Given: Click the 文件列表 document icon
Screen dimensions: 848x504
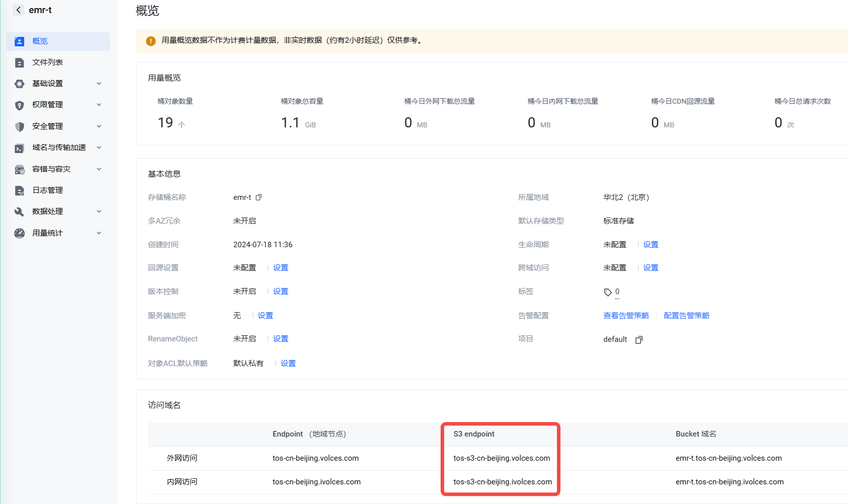Looking at the screenshot, I should point(20,62).
